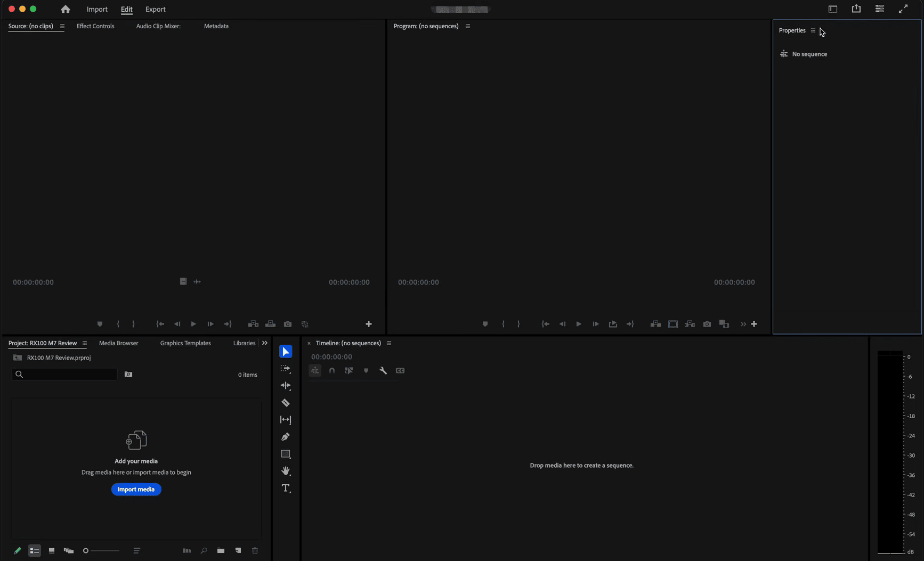Screen dimensions: 924x561
Task: Click the Quick Export share icon
Action: [x=856, y=9]
